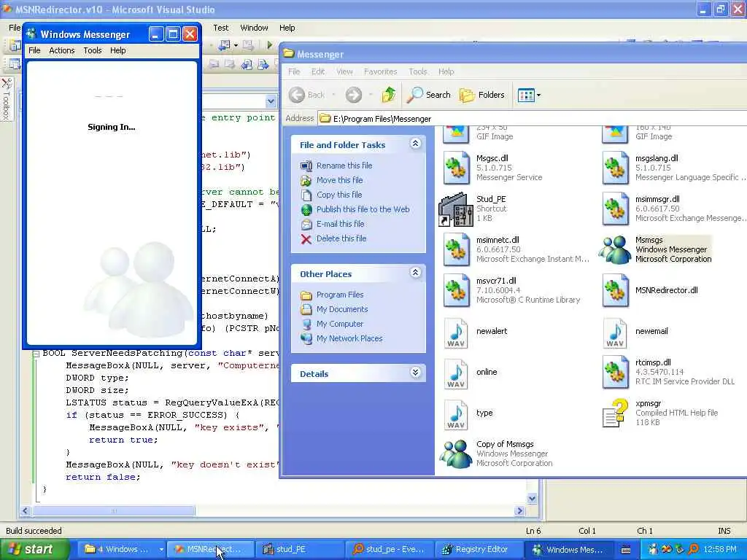747x560 pixels.
Task: Select msvcr71.dll file icon
Action: (x=456, y=290)
